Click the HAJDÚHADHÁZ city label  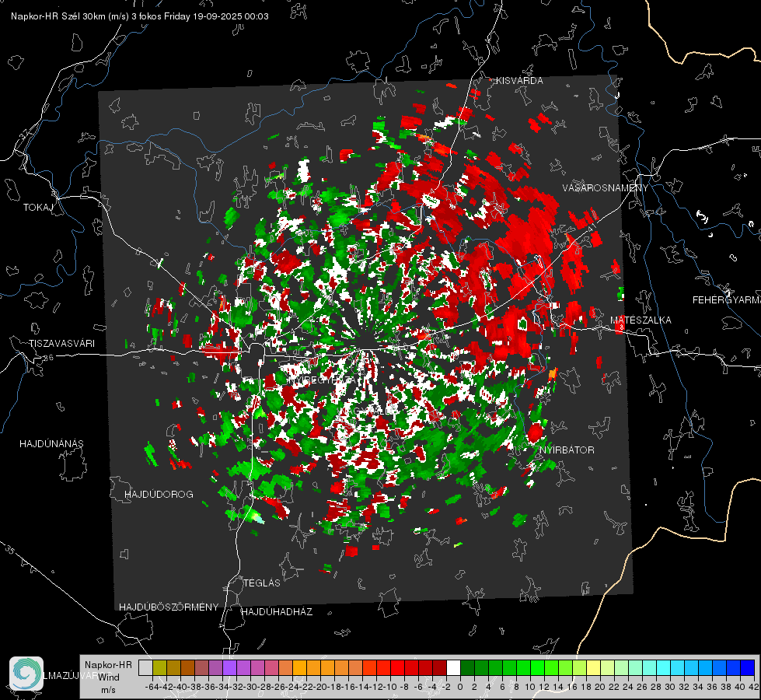(x=277, y=612)
